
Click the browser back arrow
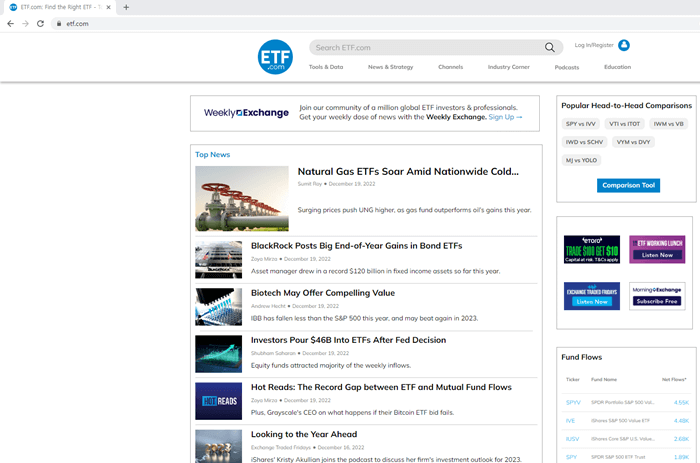[x=11, y=24]
